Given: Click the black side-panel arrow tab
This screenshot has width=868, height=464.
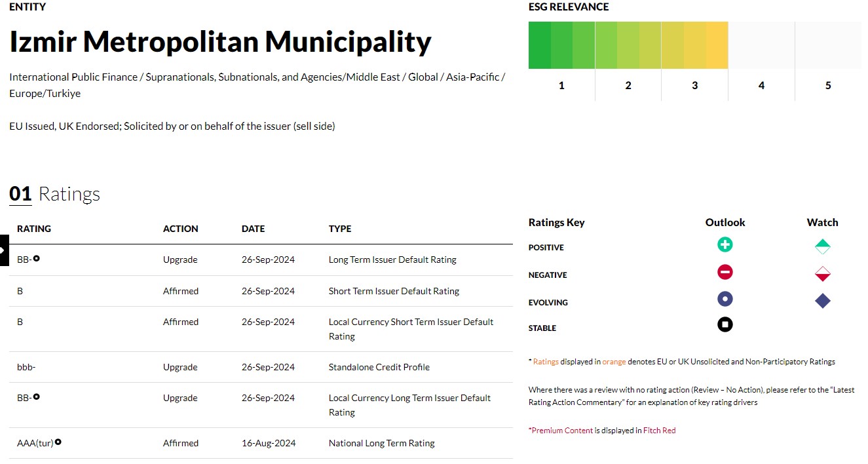Looking at the screenshot, I should coord(4,250).
